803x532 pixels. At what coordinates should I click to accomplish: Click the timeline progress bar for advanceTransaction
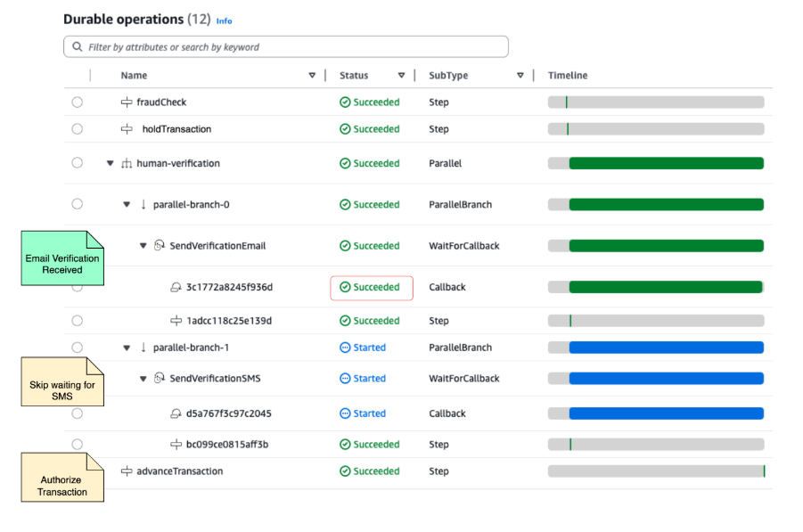coord(655,471)
